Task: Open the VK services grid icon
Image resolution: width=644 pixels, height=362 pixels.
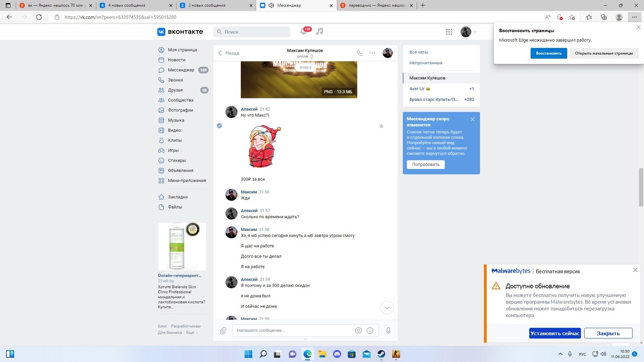Action: click(449, 32)
